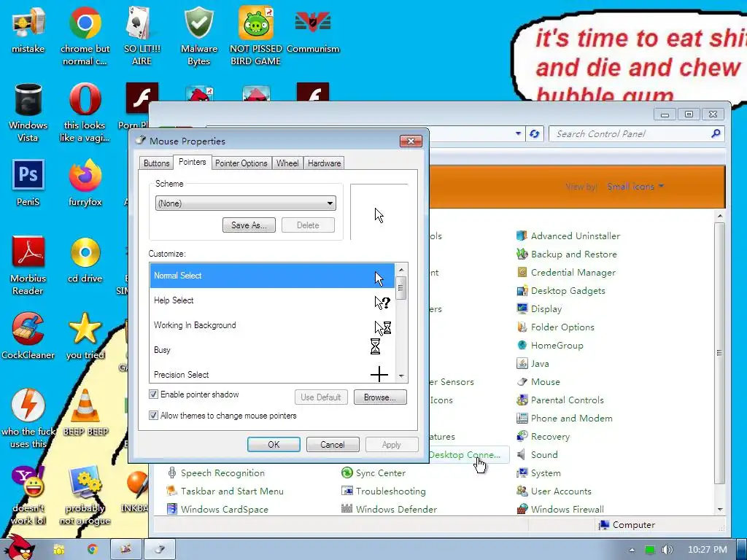Toggle 'Enable pointer shadow' checkbox

(x=153, y=394)
